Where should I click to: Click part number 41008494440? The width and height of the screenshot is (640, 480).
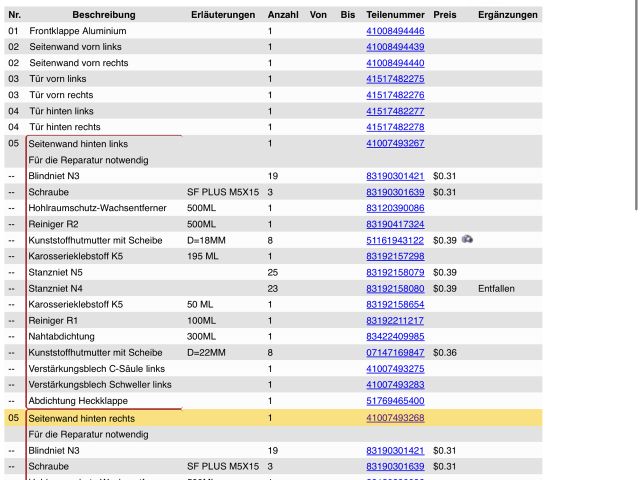[395, 63]
